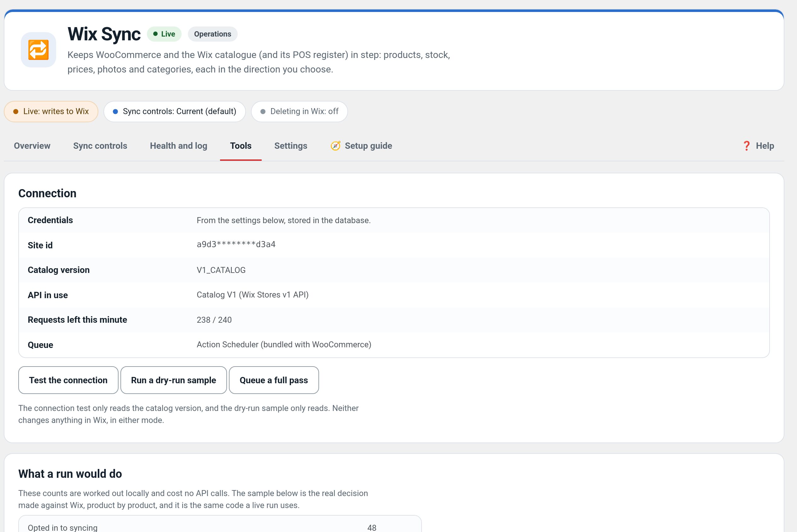Click the 'Deleting in Wix: off' pill

pos(299,111)
